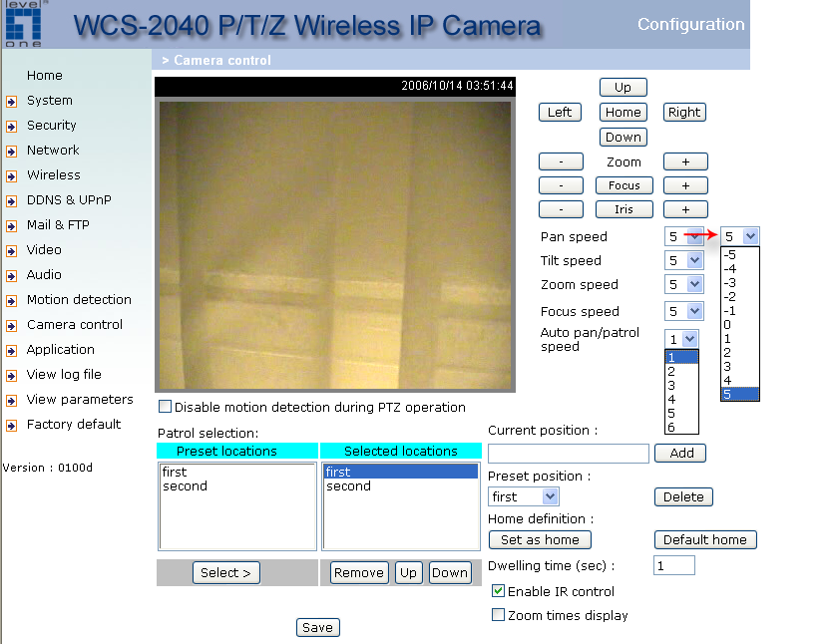Remove the selected patrol location

(359, 573)
